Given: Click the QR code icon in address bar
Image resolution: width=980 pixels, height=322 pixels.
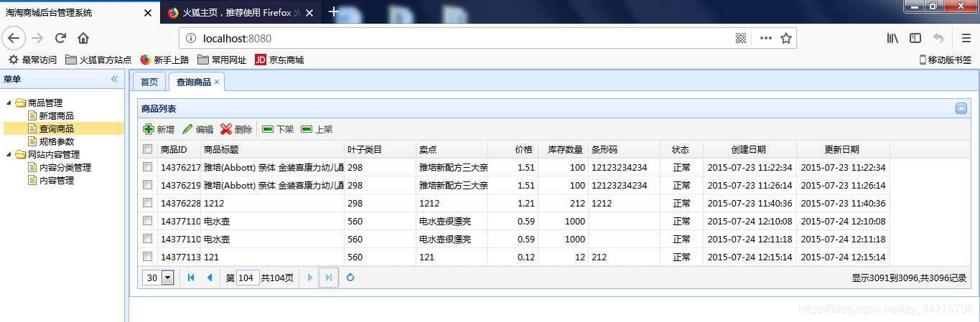Looking at the screenshot, I should (742, 38).
